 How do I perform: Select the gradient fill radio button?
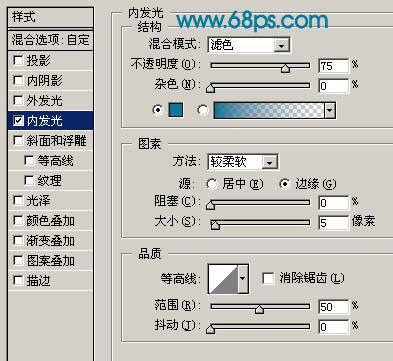(203, 110)
